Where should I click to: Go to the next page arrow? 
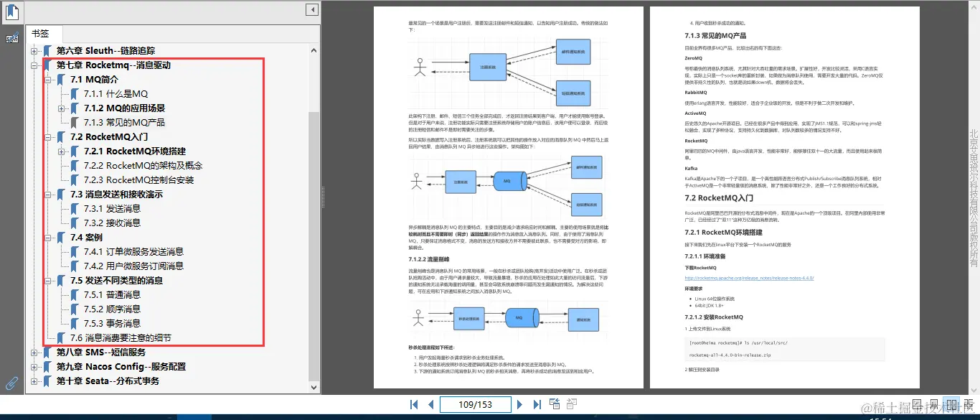pos(519,404)
